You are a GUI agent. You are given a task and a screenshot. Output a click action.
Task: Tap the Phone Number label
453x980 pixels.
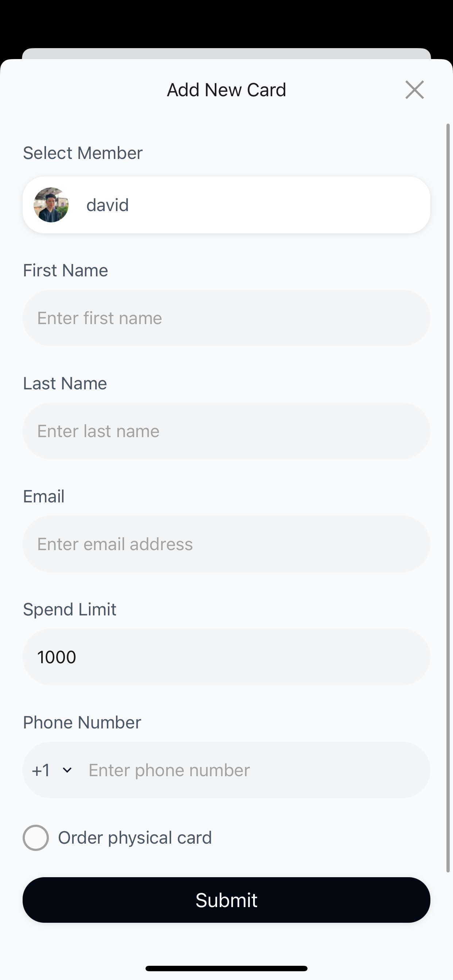(x=82, y=723)
